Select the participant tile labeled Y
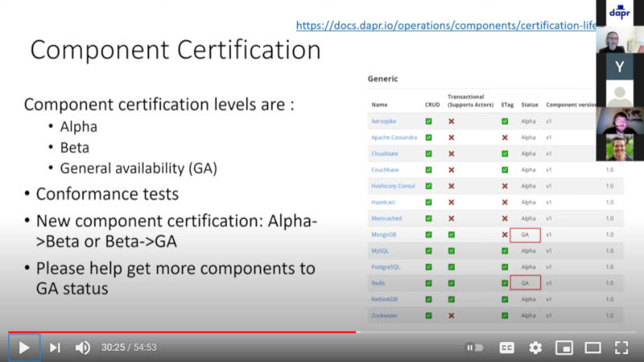This screenshot has height=362, width=644. 620,67
